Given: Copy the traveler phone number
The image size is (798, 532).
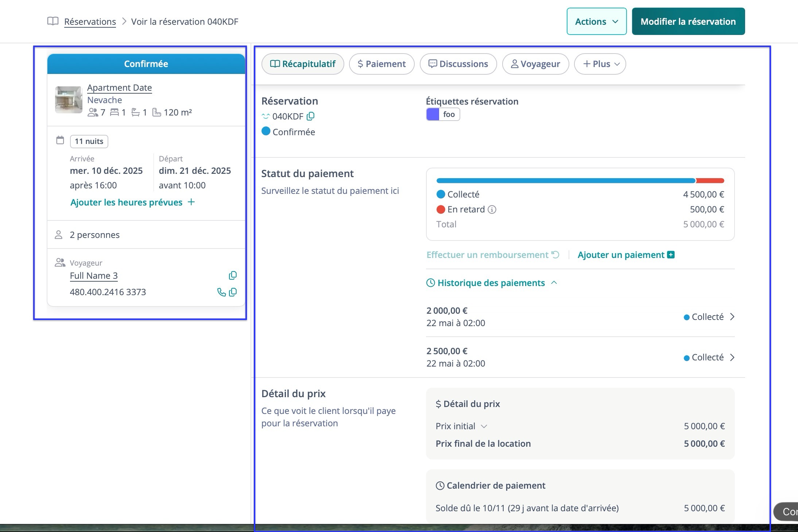Looking at the screenshot, I should 233,292.
